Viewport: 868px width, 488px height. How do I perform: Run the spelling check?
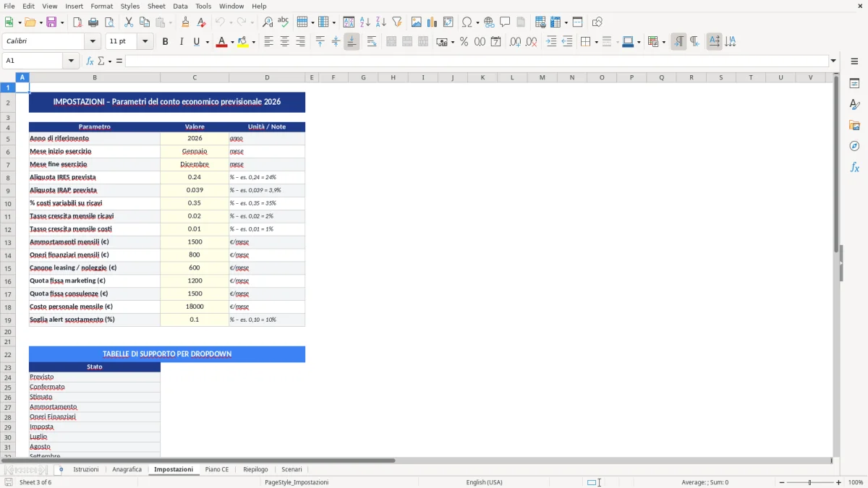click(284, 22)
